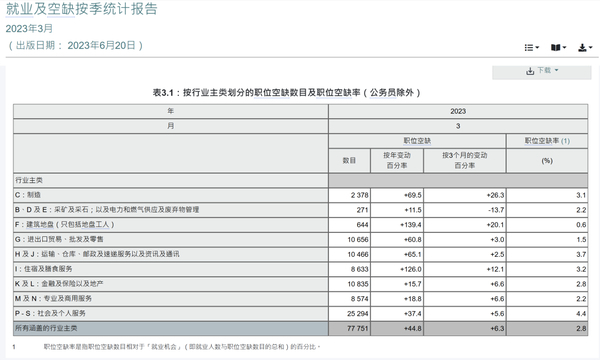Screen dimensions: 600x360
Task: Click the value +126.0 in the 住宿及膳食服务 row
Action: 411,269
